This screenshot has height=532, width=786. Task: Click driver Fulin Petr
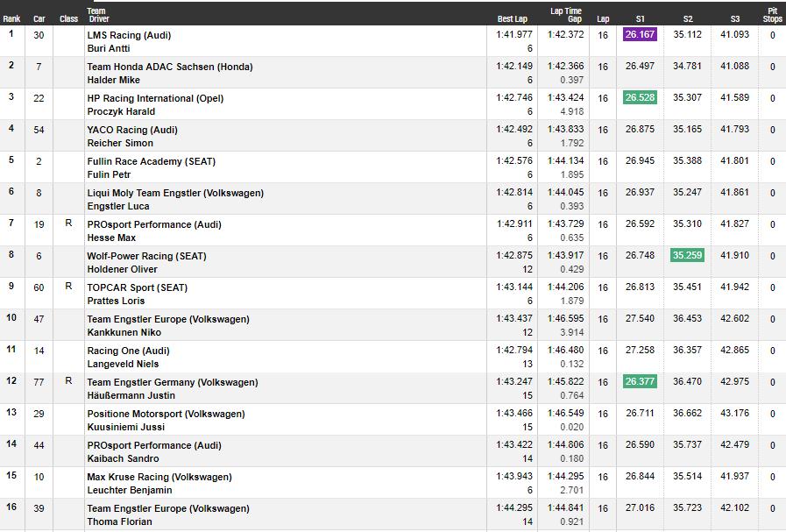110,175
